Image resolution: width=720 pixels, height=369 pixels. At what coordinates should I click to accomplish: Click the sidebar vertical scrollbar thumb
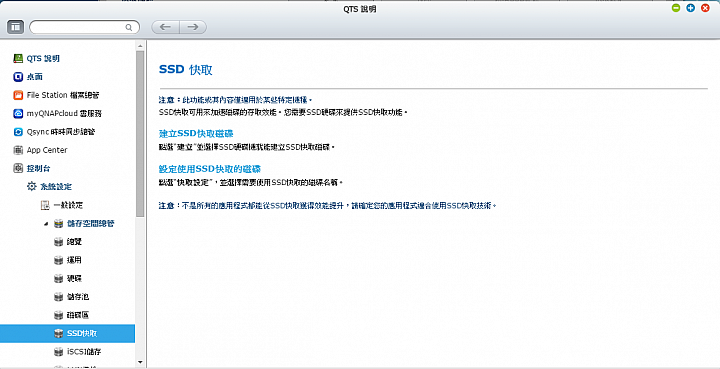pos(140,133)
